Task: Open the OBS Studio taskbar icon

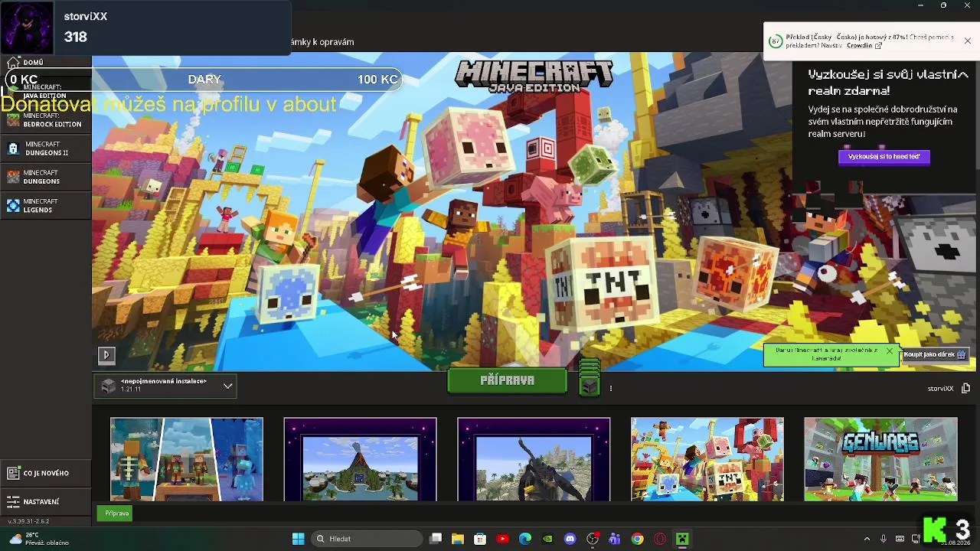Action: tap(593, 539)
